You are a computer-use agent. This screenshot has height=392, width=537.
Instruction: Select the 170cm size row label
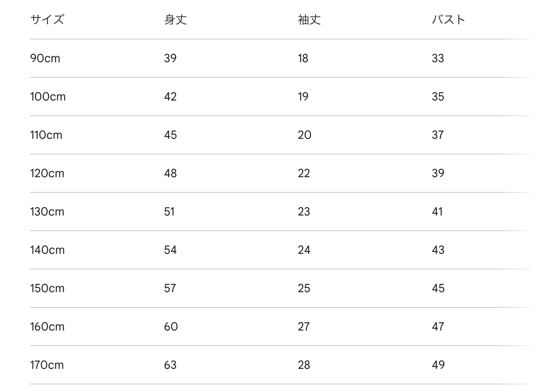click(47, 365)
